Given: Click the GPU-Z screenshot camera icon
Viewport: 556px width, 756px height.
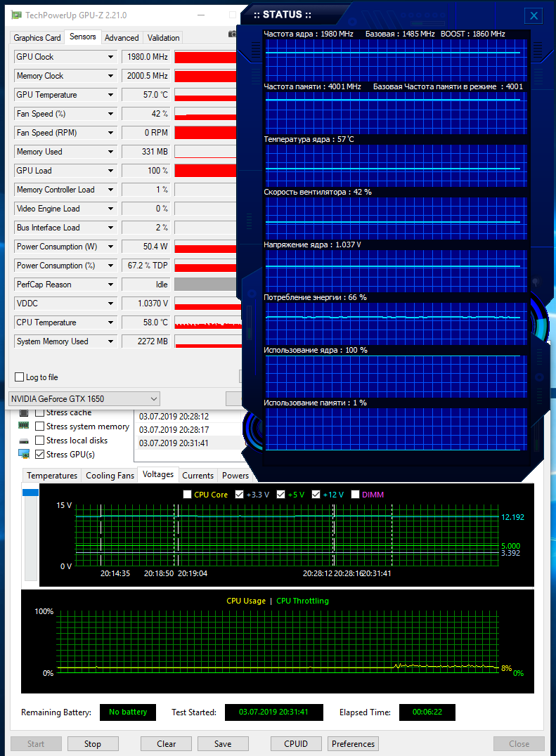Looking at the screenshot, I should tap(233, 34).
